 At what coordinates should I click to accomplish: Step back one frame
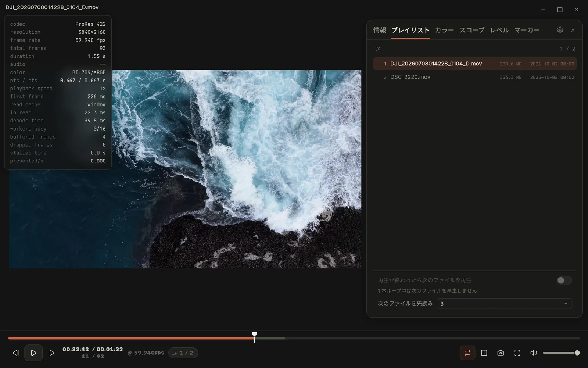click(15, 353)
